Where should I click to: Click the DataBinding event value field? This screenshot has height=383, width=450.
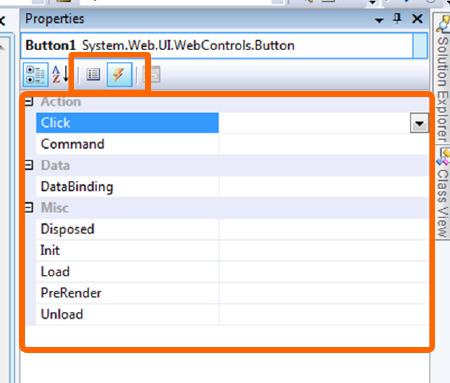pos(324,187)
